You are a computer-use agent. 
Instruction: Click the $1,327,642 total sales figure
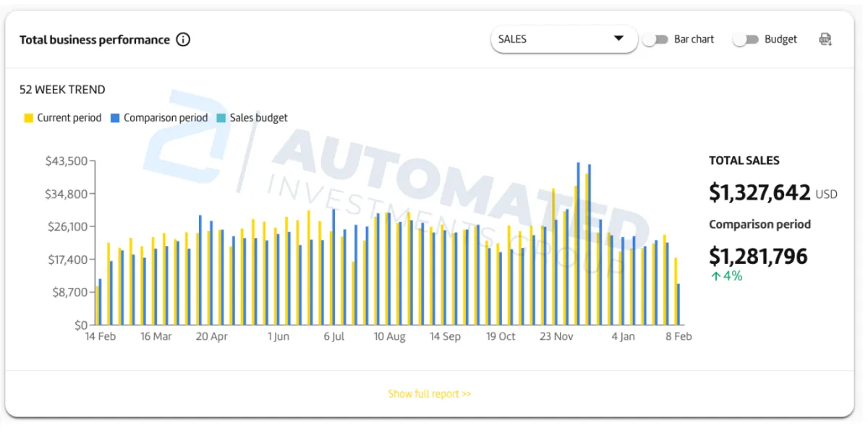759,193
